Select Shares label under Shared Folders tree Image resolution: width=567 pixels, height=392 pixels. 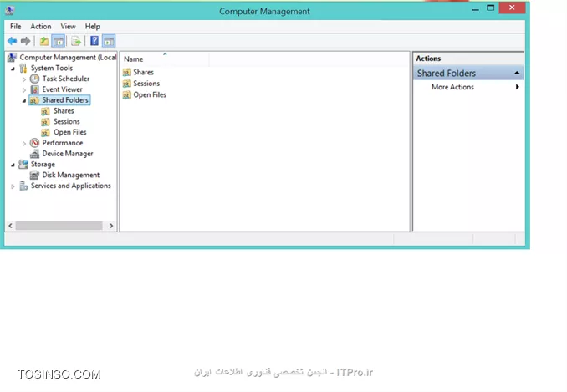tap(64, 111)
